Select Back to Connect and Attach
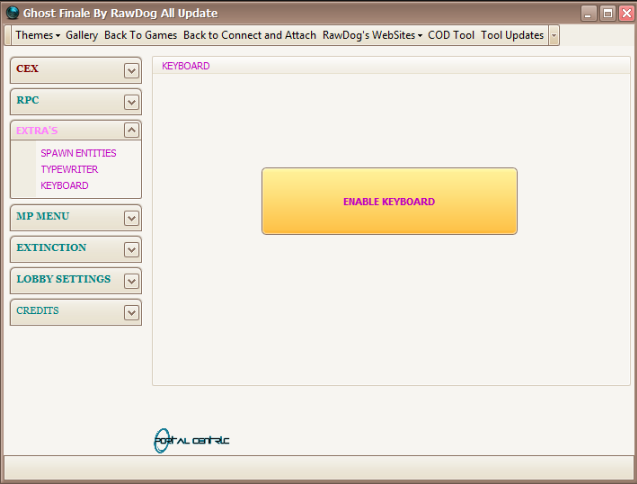Viewport: 637px width, 484px height. click(x=249, y=35)
